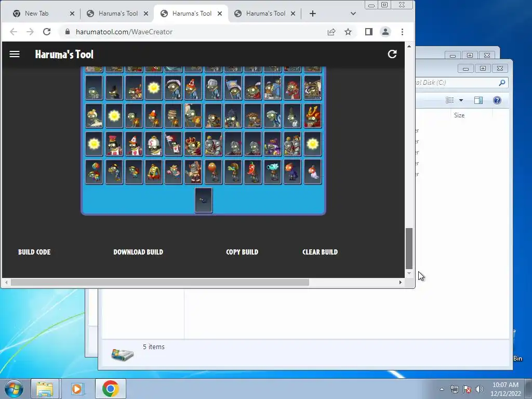This screenshot has height=399, width=532.
Task: Open Windows Explorer from the taskbar
Action: click(x=45, y=389)
